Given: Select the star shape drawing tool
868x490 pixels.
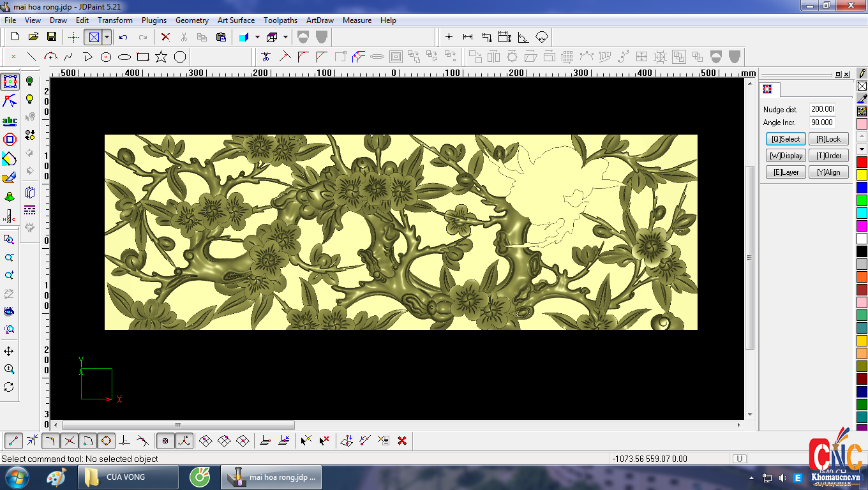Looking at the screenshot, I should (161, 57).
